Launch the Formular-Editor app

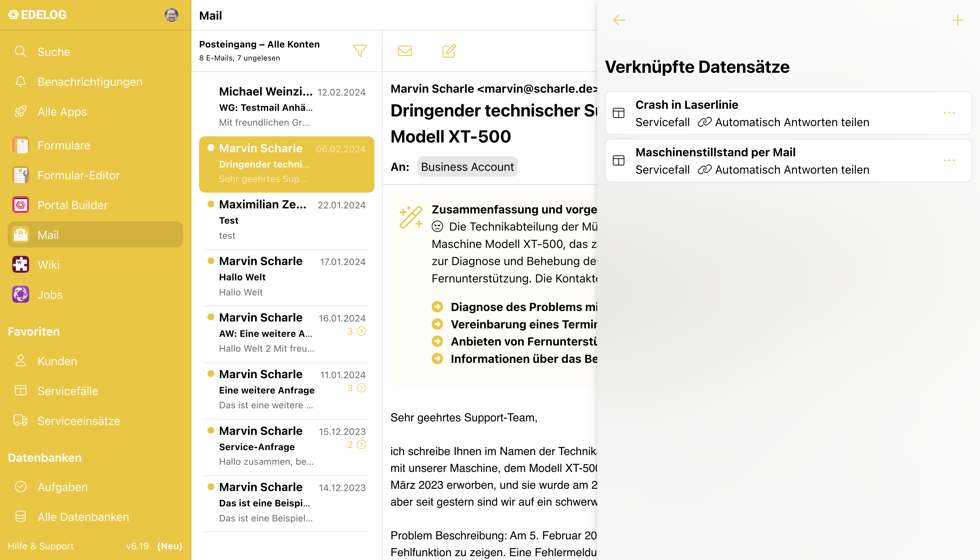(95, 175)
